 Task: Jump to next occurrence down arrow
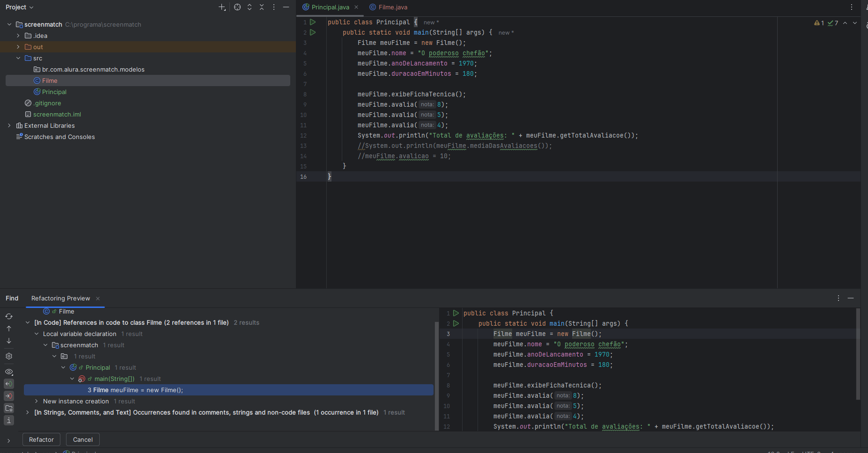click(9, 341)
